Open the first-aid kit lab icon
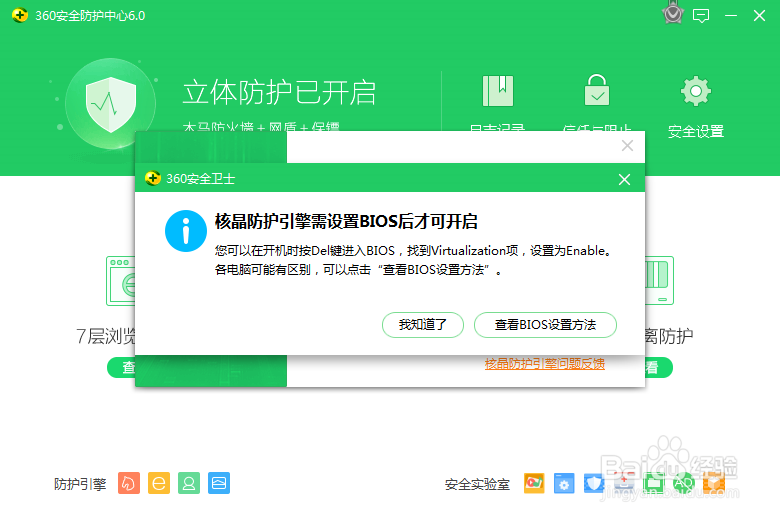Screen dimensions: 783x519 624,483
